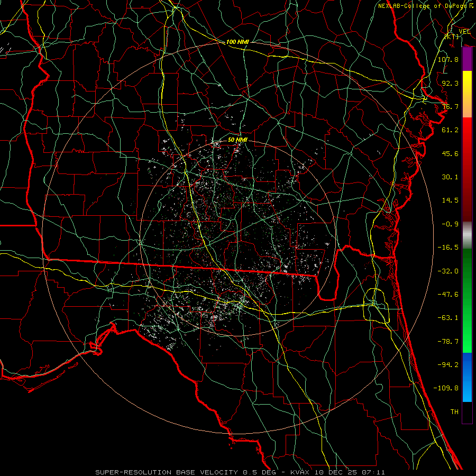Click the VEL legend title

(x=464, y=31)
